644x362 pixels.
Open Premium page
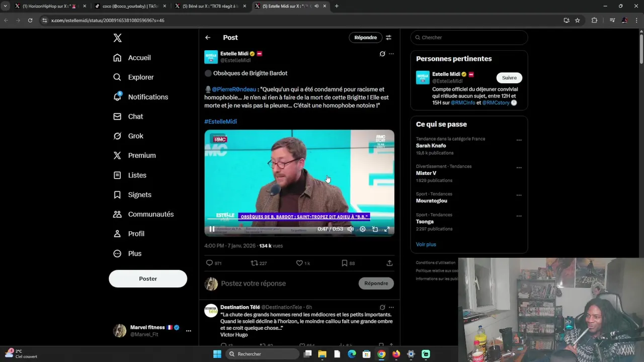pyautogui.click(x=135, y=155)
